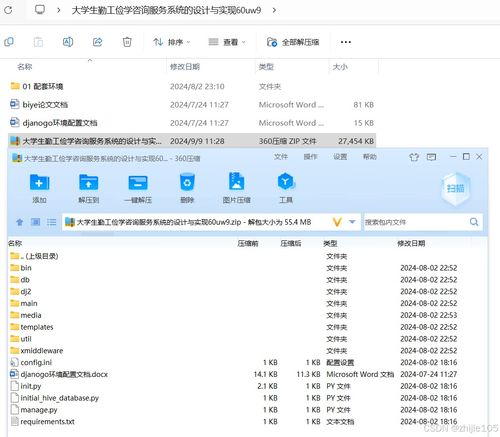Open the File (文件) menu in 360 Zip
500x437 pixels.
[x=281, y=157]
